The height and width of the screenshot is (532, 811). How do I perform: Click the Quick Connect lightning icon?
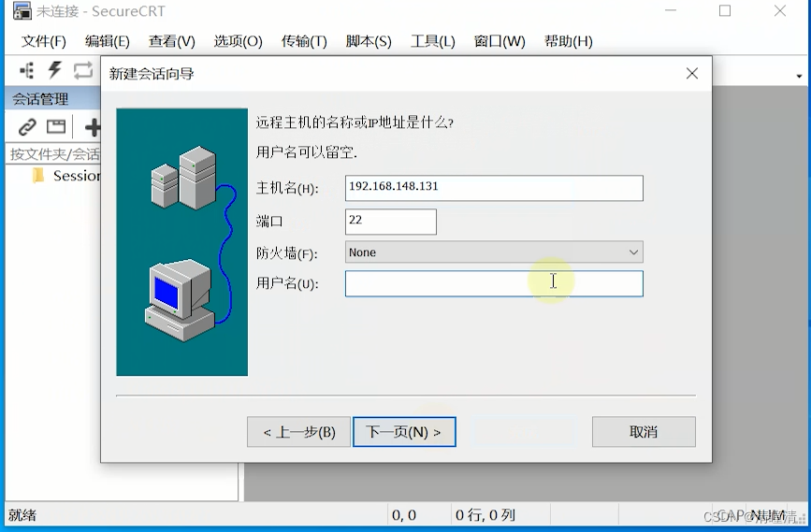(x=55, y=70)
